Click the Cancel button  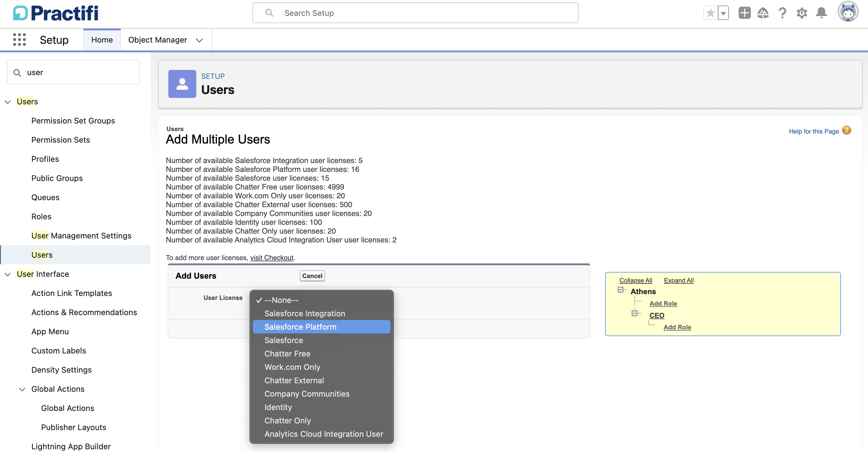(312, 276)
